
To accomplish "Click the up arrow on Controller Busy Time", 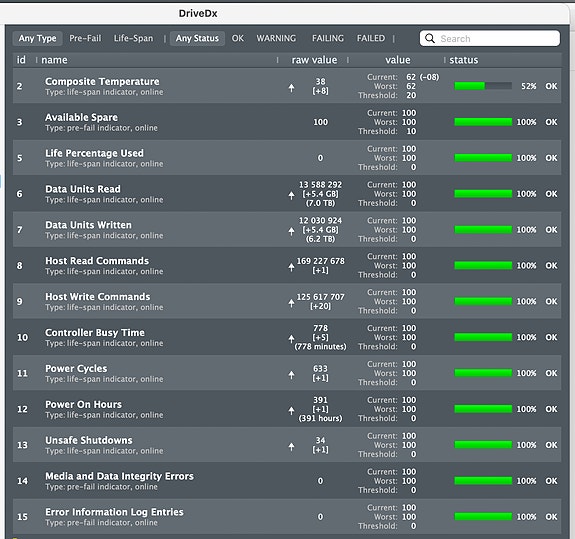I will (291, 338).
